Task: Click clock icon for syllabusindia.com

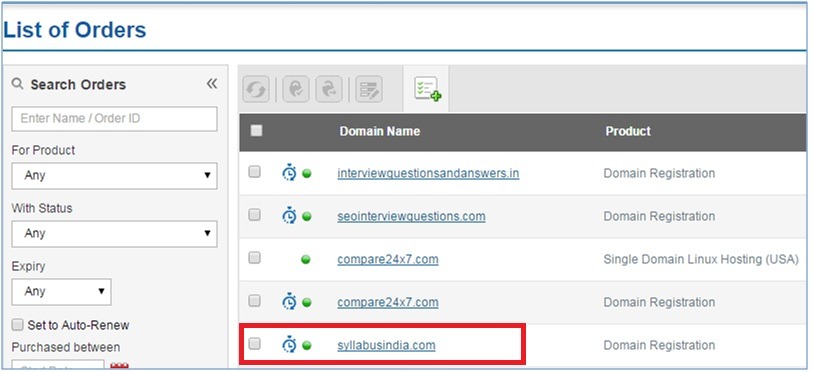Action: pyautogui.click(x=289, y=345)
